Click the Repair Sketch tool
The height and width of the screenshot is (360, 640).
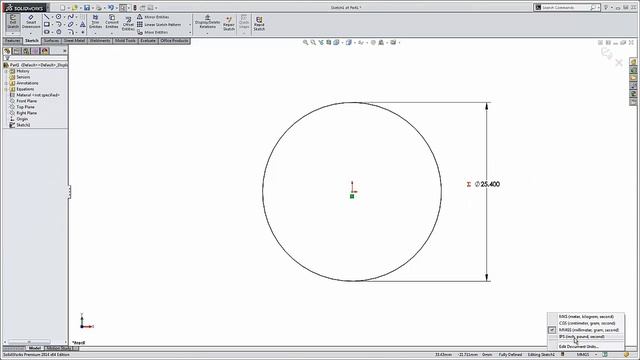pos(229,24)
